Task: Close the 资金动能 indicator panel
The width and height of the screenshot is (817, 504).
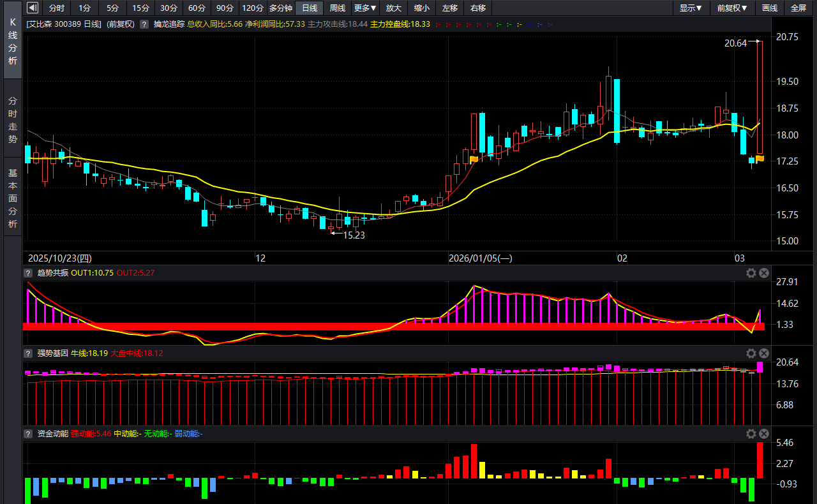Action: pos(764,434)
